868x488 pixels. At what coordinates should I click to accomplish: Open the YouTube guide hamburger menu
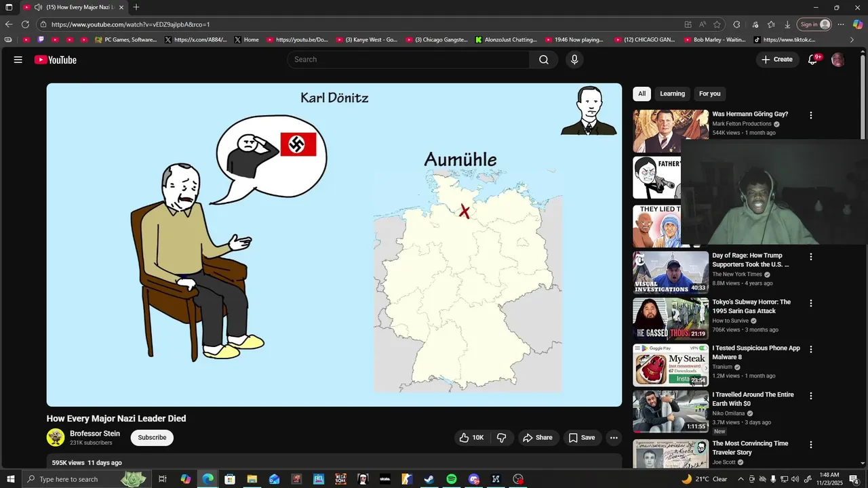(x=18, y=60)
